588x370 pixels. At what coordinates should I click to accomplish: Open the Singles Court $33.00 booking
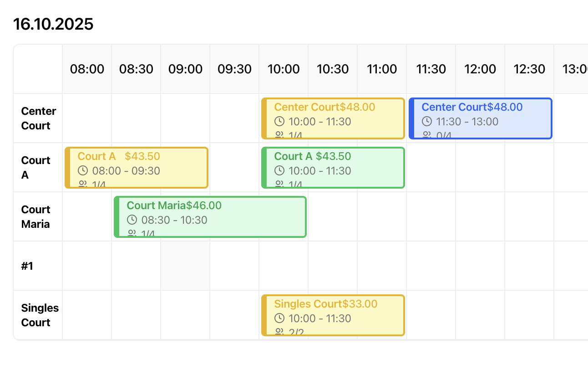[x=332, y=315]
